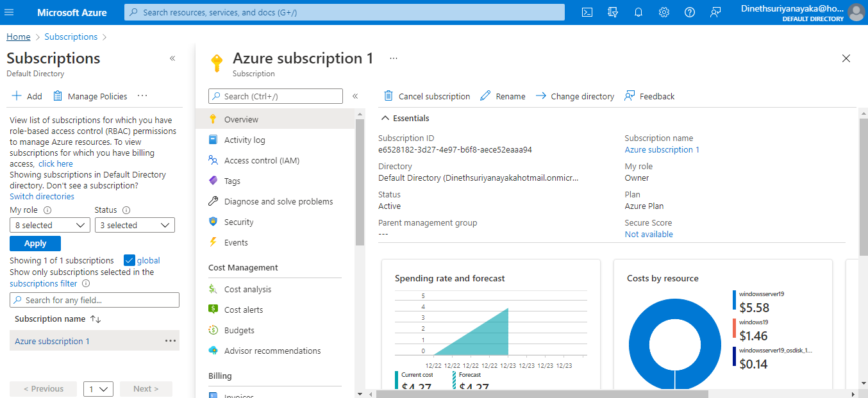
Task: Select the Azure subscription 1 list row
Action: click(94, 341)
